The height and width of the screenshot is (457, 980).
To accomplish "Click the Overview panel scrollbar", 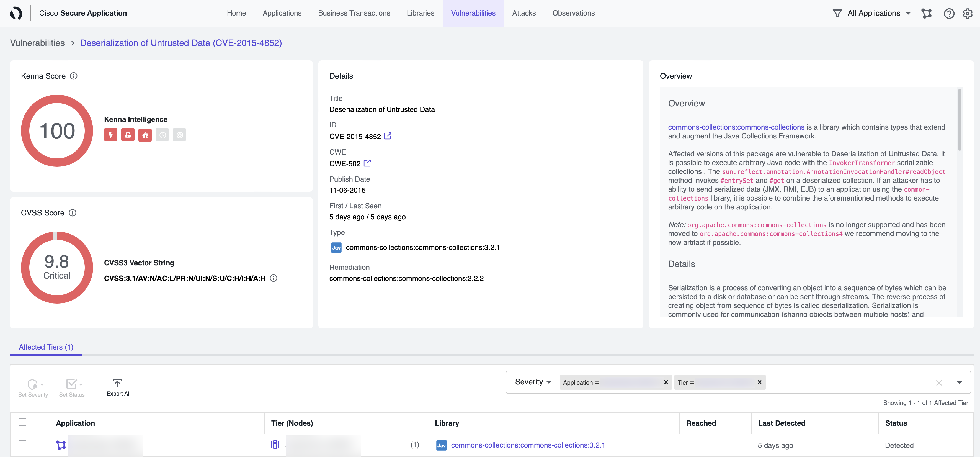I will pyautogui.click(x=960, y=119).
